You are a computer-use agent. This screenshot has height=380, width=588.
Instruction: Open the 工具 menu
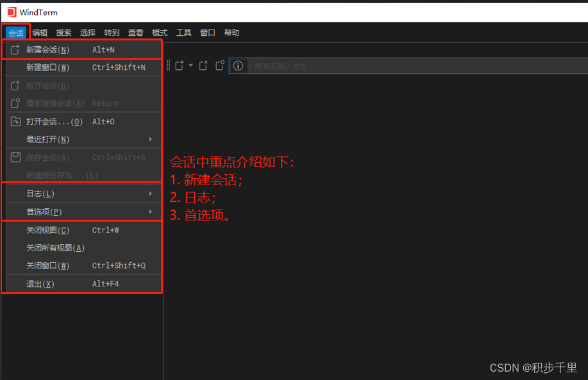click(184, 33)
